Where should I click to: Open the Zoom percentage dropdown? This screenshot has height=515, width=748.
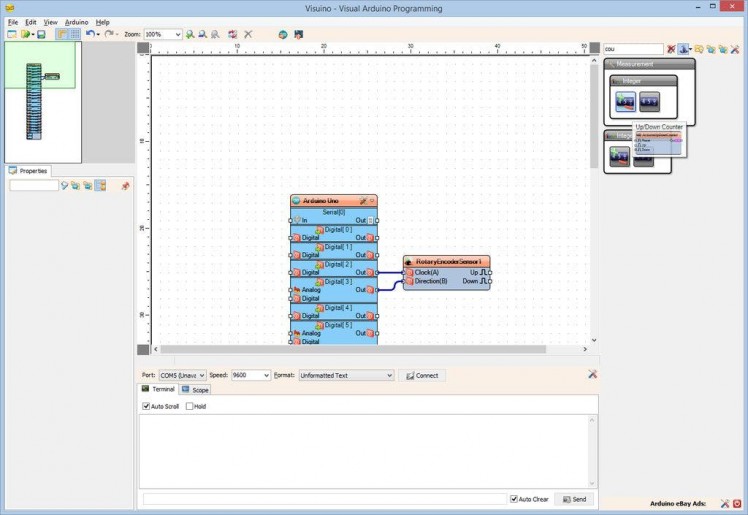coord(177,34)
